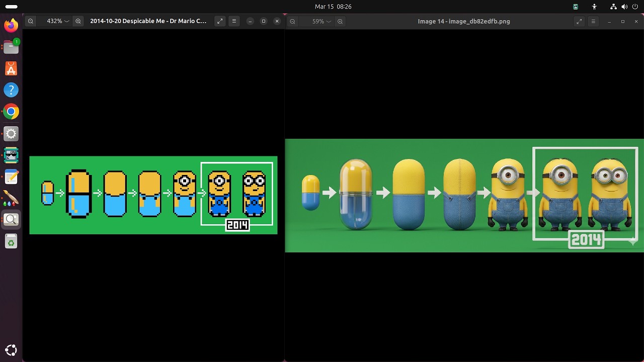Screen dimensions: 644x362
Task: Enter fullscreen in the Despicable Me image window
Action: pos(219,21)
